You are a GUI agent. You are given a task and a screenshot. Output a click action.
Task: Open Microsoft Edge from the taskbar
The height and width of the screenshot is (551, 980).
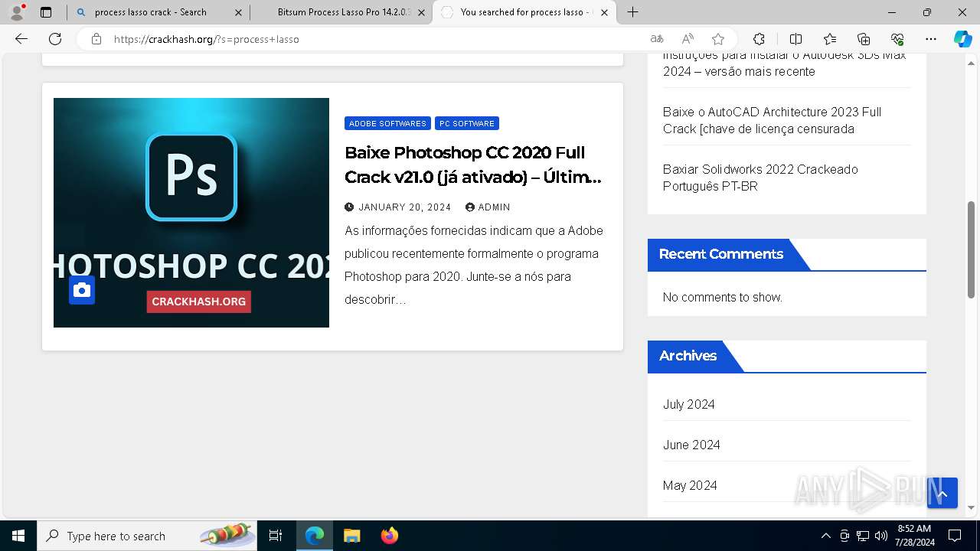[315, 536]
